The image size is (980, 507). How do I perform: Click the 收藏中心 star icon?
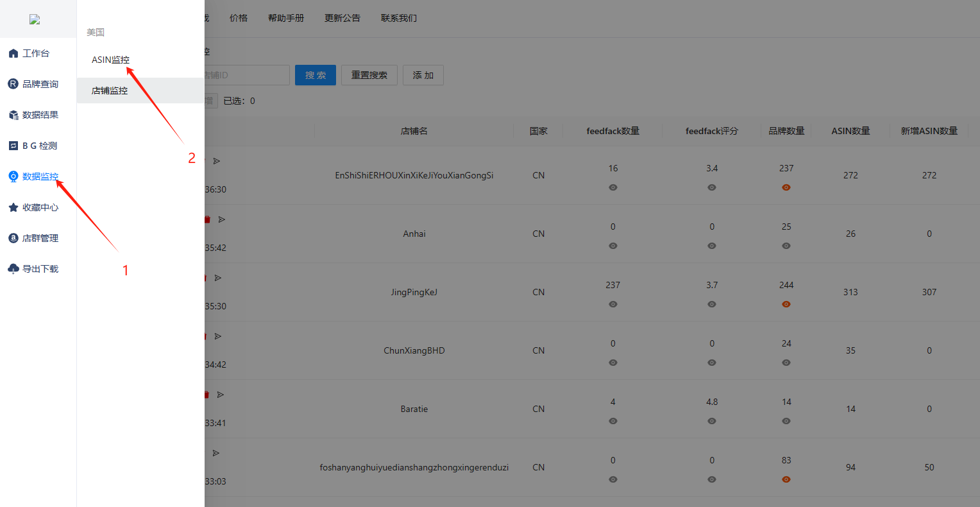pyautogui.click(x=13, y=207)
